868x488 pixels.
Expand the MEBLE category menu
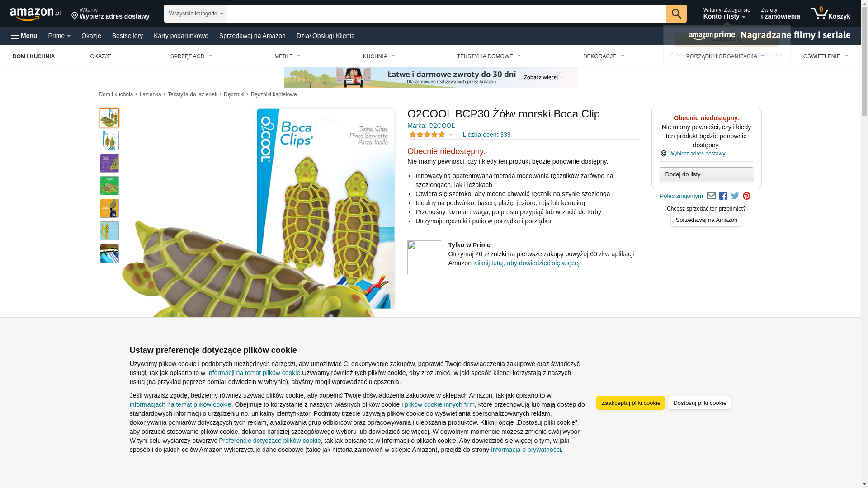click(x=288, y=56)
